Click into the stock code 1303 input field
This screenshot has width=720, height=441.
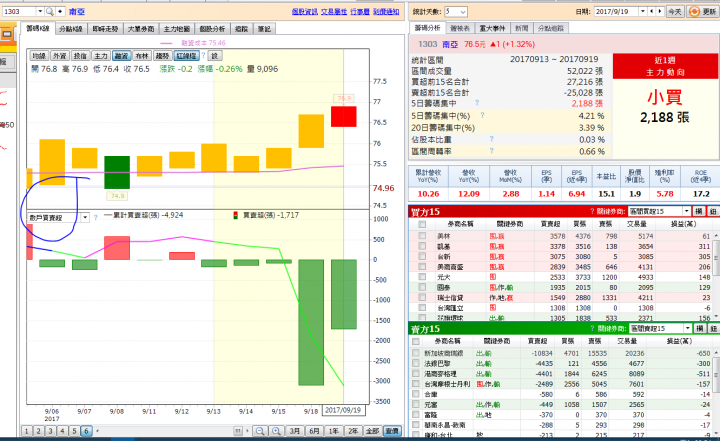(19, 11)
